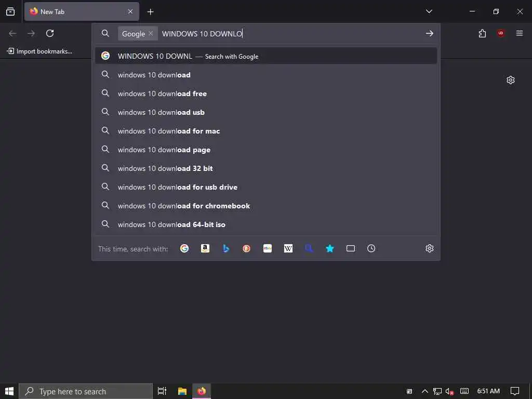
Task: Search this time with Google icon
Action: 184,248
